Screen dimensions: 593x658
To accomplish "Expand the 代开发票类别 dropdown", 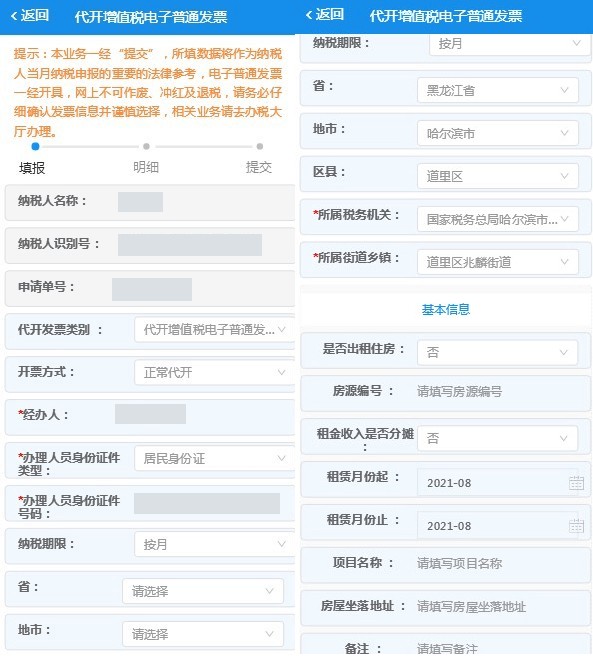I will click(x=214, y=329).
